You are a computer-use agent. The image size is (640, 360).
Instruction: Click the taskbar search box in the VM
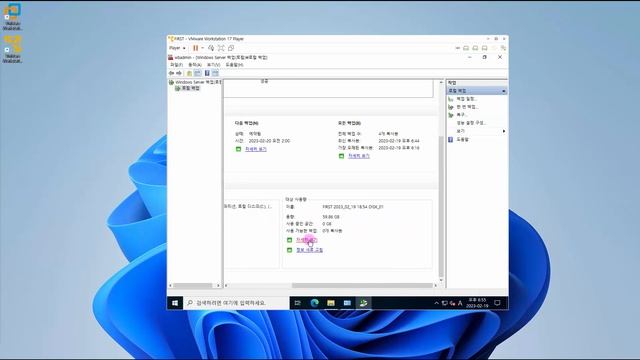(x=236, y=303)
